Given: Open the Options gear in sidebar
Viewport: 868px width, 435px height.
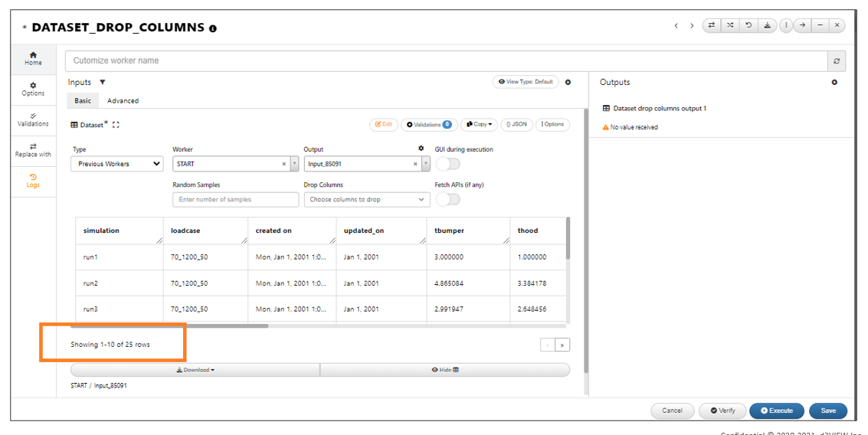Looking at the screenshot, I should tap(33, 90).
